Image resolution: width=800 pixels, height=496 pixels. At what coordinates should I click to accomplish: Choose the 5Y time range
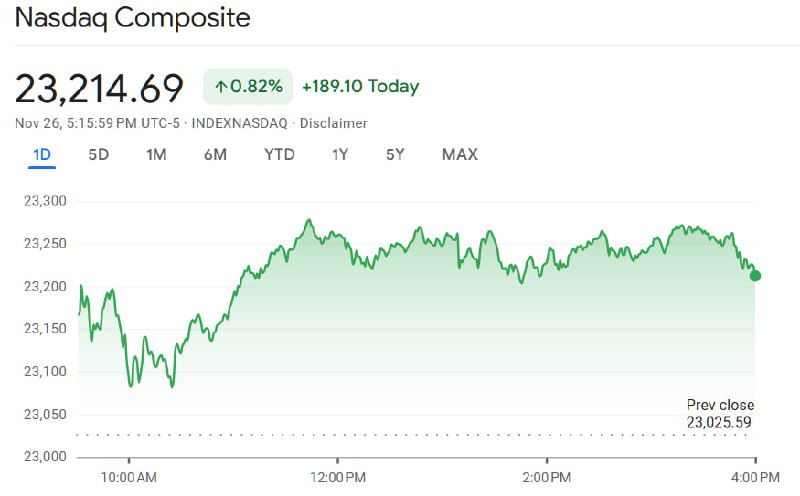click(395, 155)
